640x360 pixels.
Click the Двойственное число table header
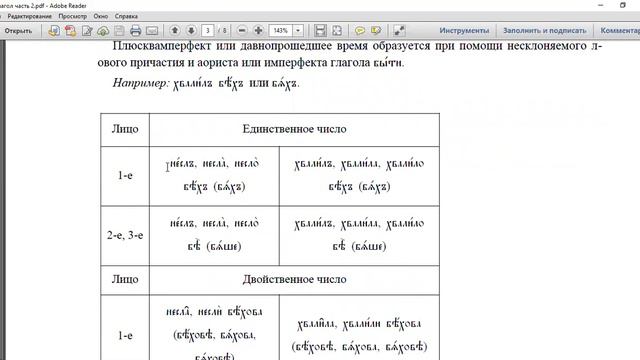[x=294, y=279]
